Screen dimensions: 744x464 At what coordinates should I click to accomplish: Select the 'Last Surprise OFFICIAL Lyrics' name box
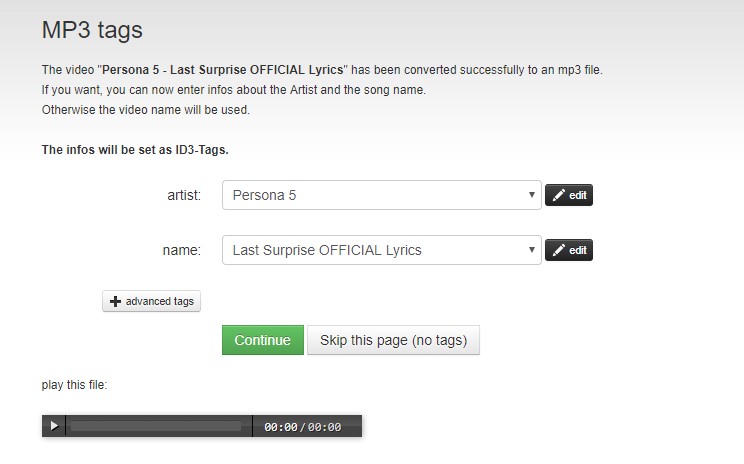375,250
